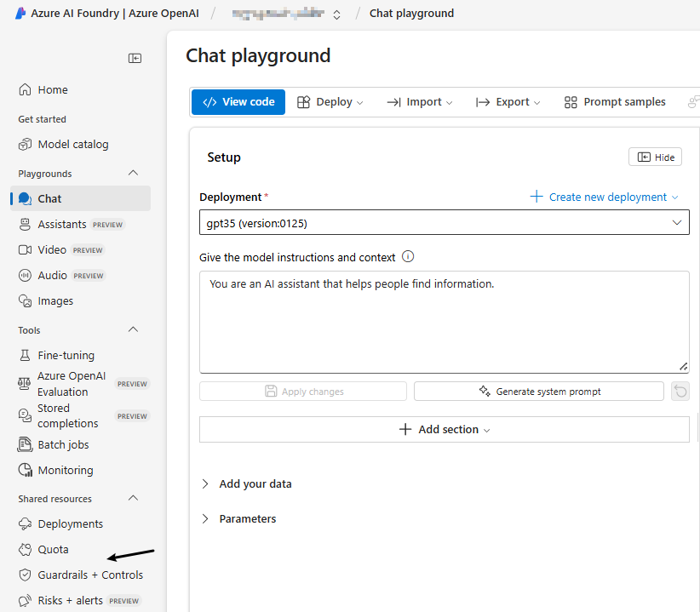Open the resource switcher up-down arrows
Viewport: 700px width, 612px height.
(336, 14)
